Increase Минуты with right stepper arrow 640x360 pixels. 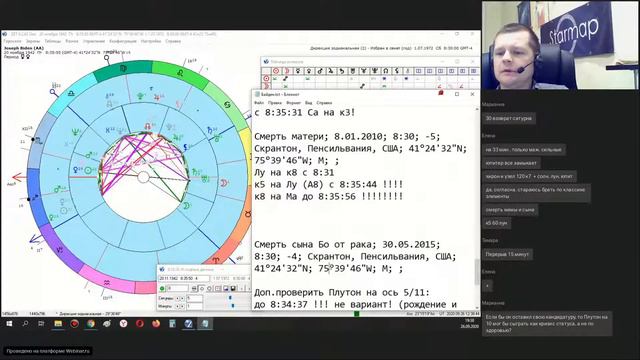pos(182,306)
